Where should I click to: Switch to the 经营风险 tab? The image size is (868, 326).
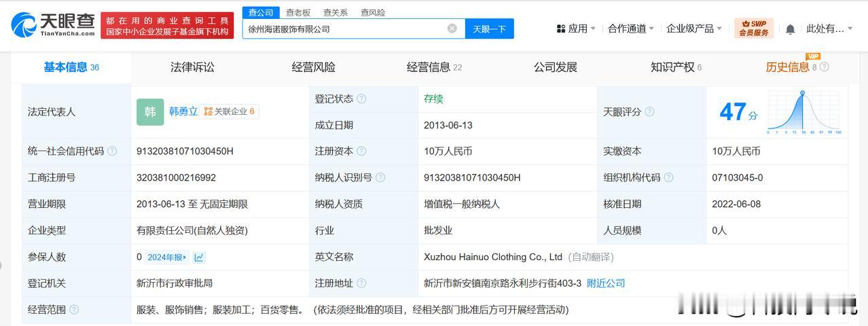[314, 67]
